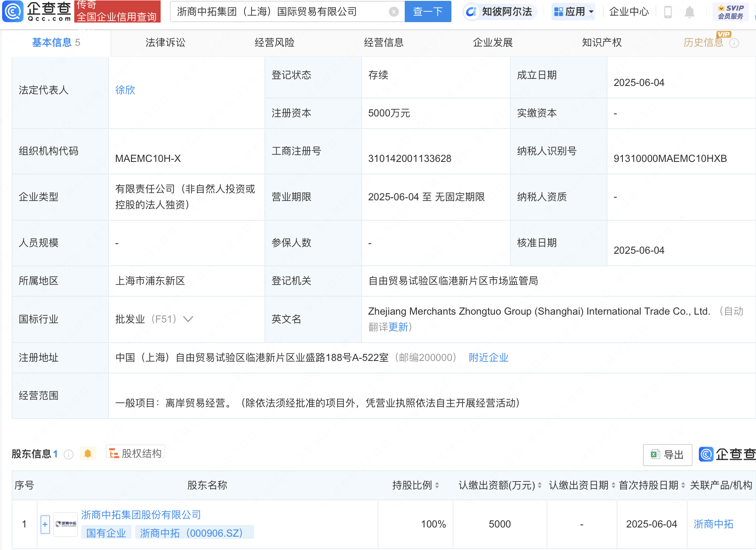Expand the 批发业 (F51) industry chevron

click(188, 319)
